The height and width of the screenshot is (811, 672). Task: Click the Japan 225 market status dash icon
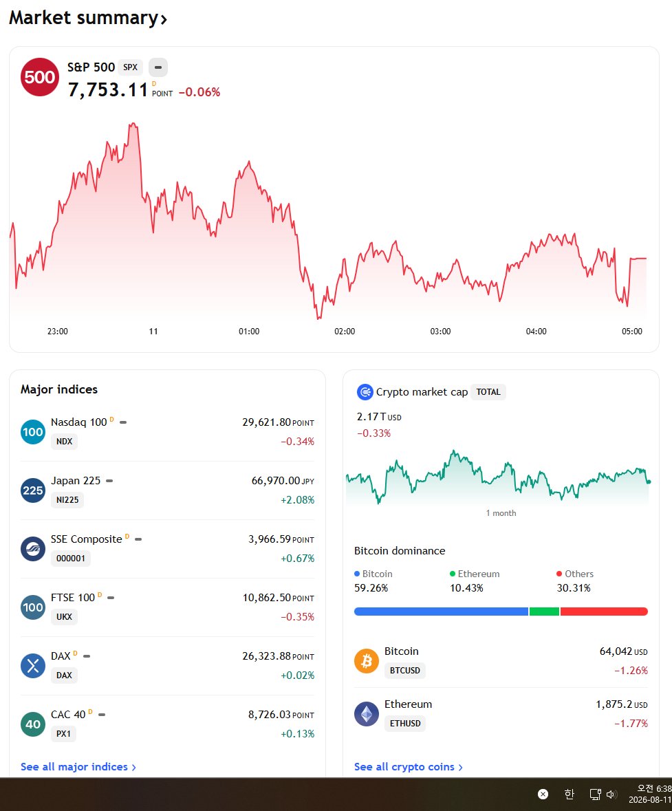(x=109, y=481)
